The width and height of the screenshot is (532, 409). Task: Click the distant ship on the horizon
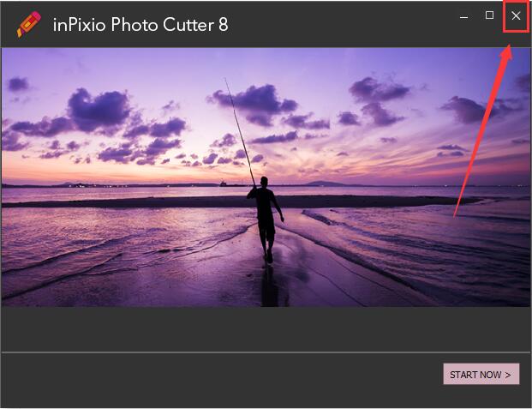pyautogui.click(x=224, y=184)
